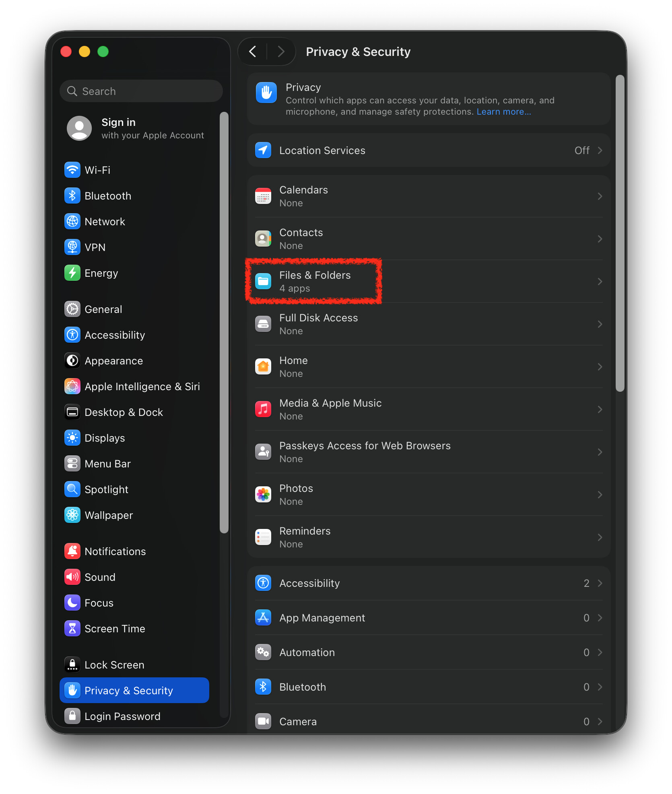Open Focus in the sidebar
672x794 pixels.
click(x=134, y=603)
